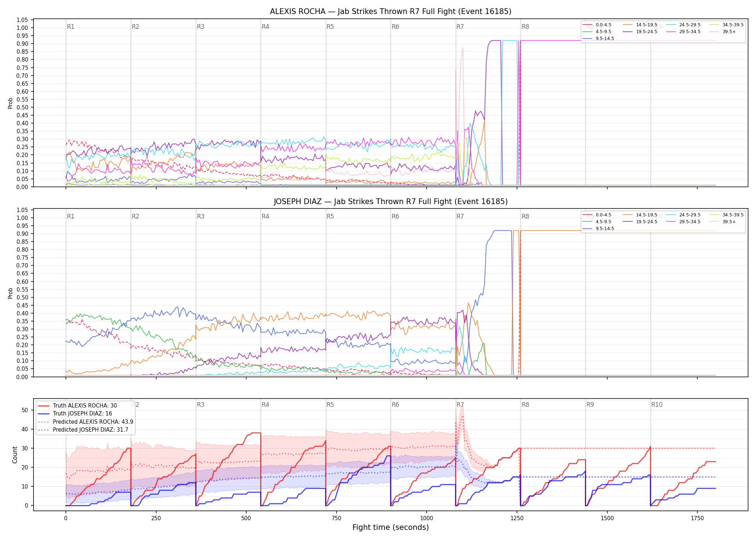Click R8 round marker in the Count chart
This screenshot has width=756, height=540.
point(525,405)
